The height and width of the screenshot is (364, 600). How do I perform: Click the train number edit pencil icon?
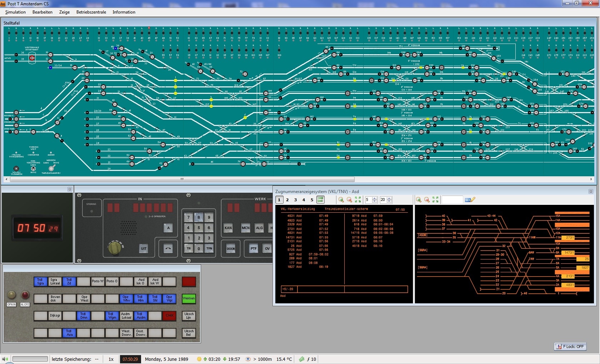click(x=470, y=200)
